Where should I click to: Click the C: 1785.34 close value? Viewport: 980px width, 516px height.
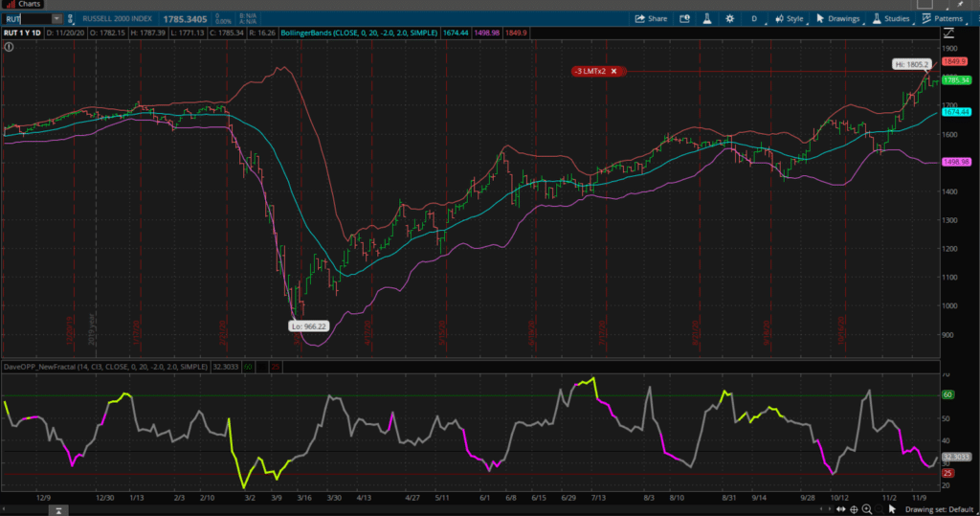tap(227, 34)
